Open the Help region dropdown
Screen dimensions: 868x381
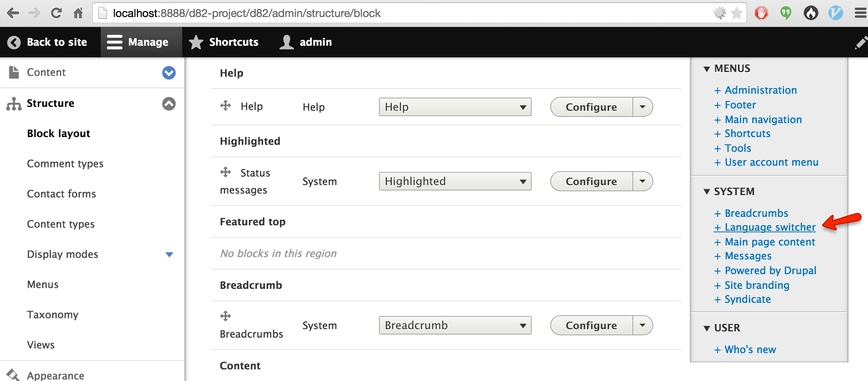click(455, 107)
